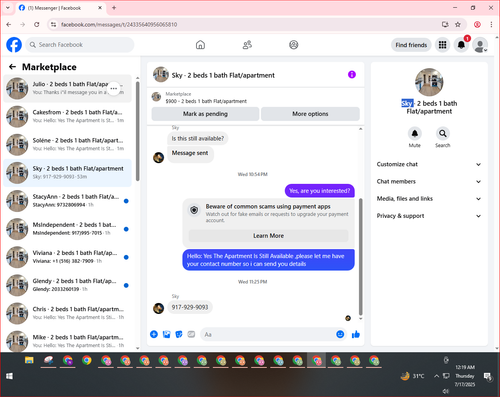Open the Notifications bell with red badge
Screen dimensions: 500x397
[x=461, y=45]
